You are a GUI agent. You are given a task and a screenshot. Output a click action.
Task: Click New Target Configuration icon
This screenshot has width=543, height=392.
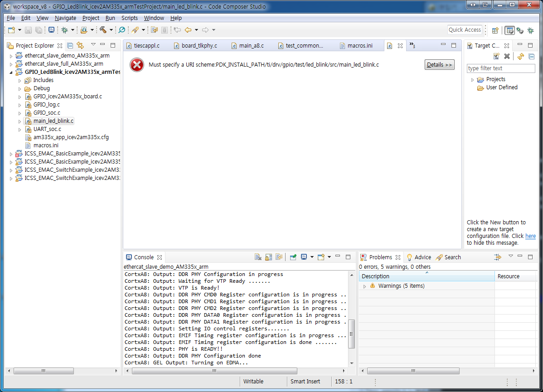pos(497,56)
